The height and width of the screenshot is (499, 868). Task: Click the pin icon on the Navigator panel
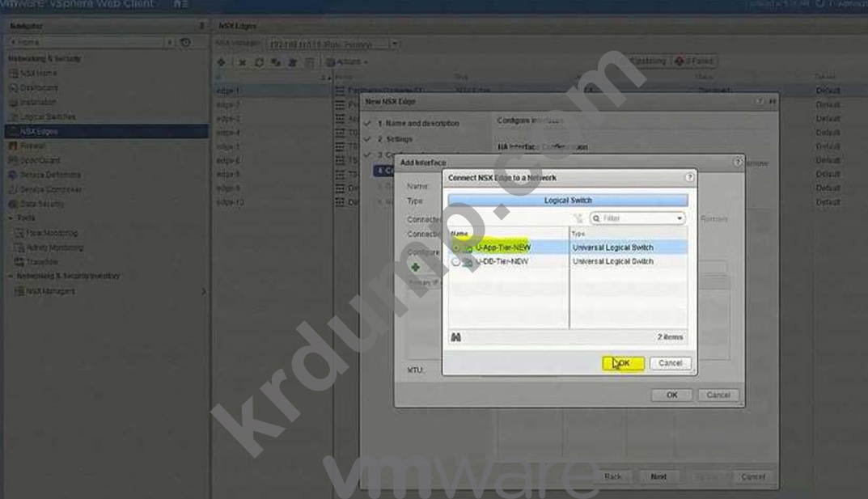pos(201,25)
